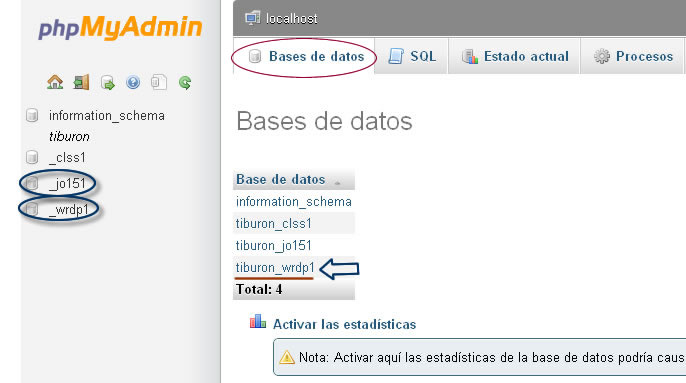Click the _clss1 database cylinder icon

(x=32, y=157)
